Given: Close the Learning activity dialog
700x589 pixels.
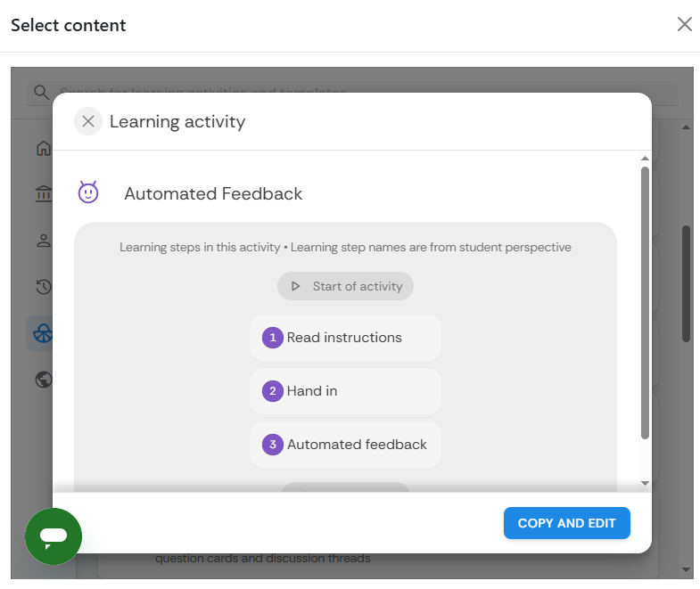Looking at the screenshot, I should [87, 121].
